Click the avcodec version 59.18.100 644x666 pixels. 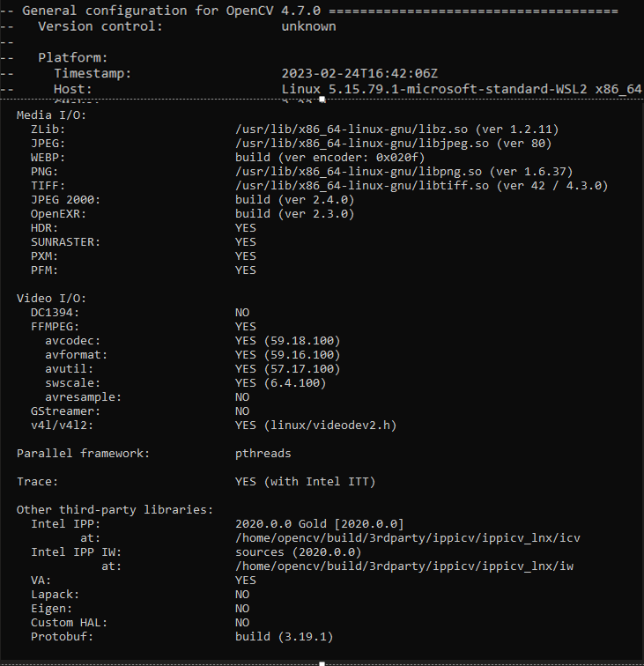[x=287, y=341]
